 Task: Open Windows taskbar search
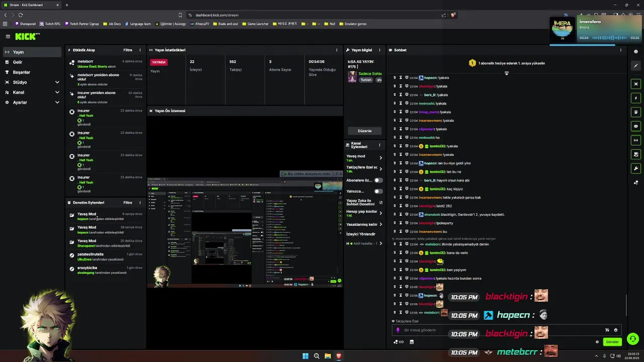316,356
